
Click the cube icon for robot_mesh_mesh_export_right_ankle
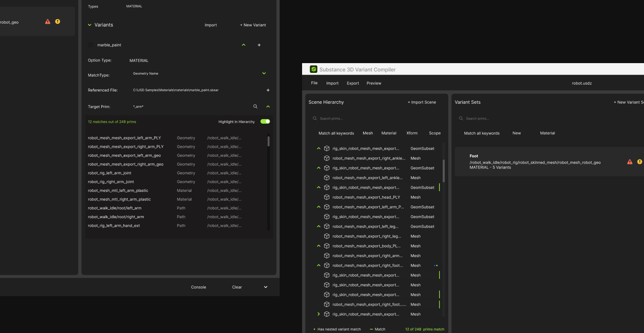coord(327,158)
